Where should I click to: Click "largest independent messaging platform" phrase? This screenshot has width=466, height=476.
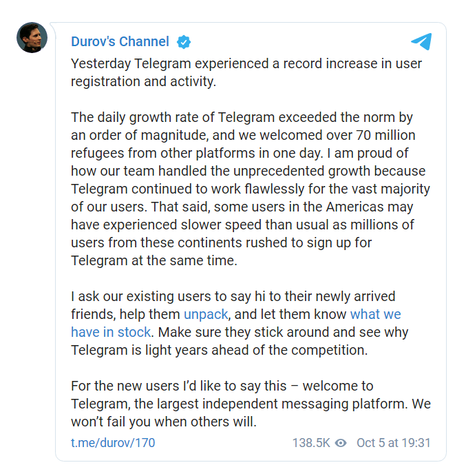click(282, 404)
